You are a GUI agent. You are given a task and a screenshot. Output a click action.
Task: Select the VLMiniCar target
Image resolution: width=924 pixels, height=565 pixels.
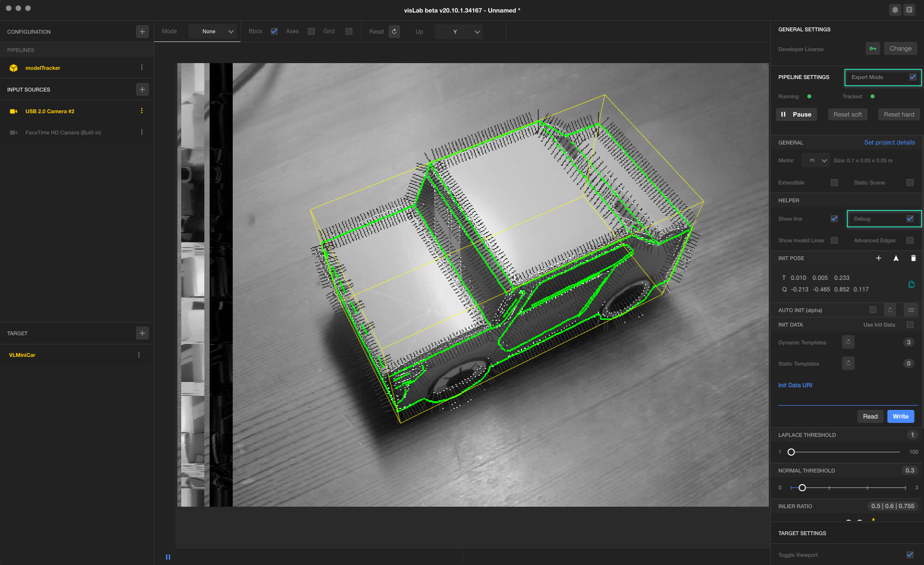pos(22,355)
